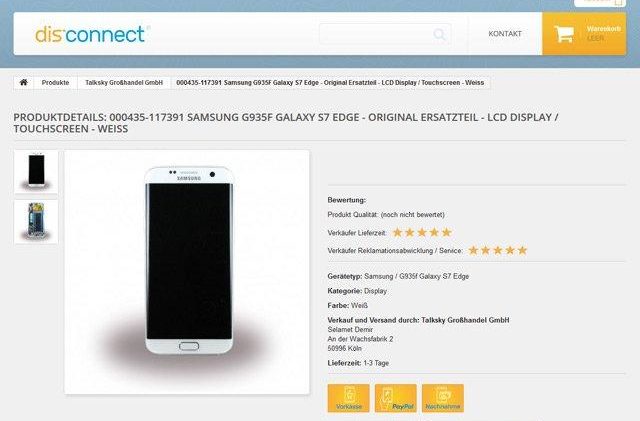Screen dimensions: 640x421
Task: Enlarge the main phone product image
Action: click(187, 272)
